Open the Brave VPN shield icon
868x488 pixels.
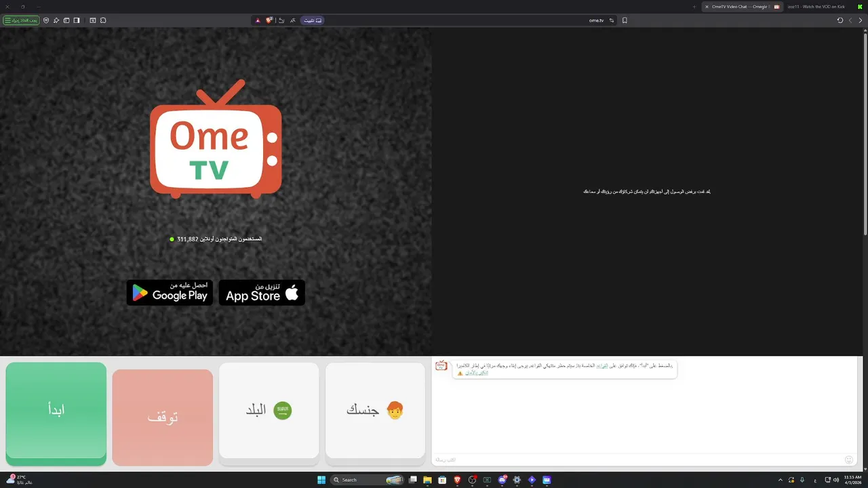(46, 20)
